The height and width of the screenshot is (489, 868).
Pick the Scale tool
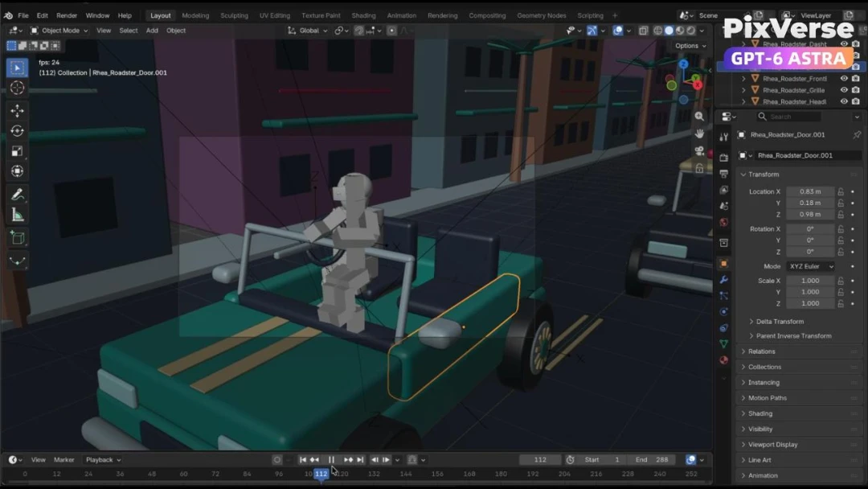17,151
